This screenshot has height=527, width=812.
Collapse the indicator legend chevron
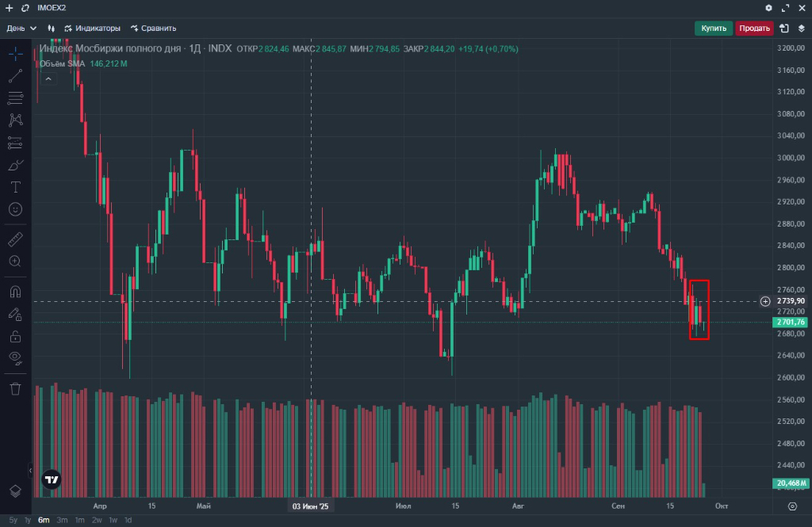point(48,78)
